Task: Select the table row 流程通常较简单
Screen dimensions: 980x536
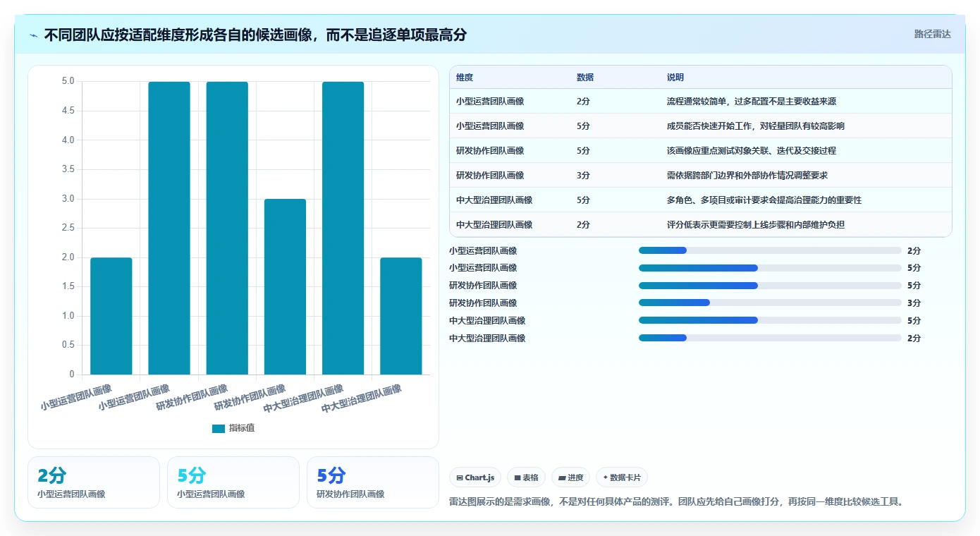Action: point(700,102)
